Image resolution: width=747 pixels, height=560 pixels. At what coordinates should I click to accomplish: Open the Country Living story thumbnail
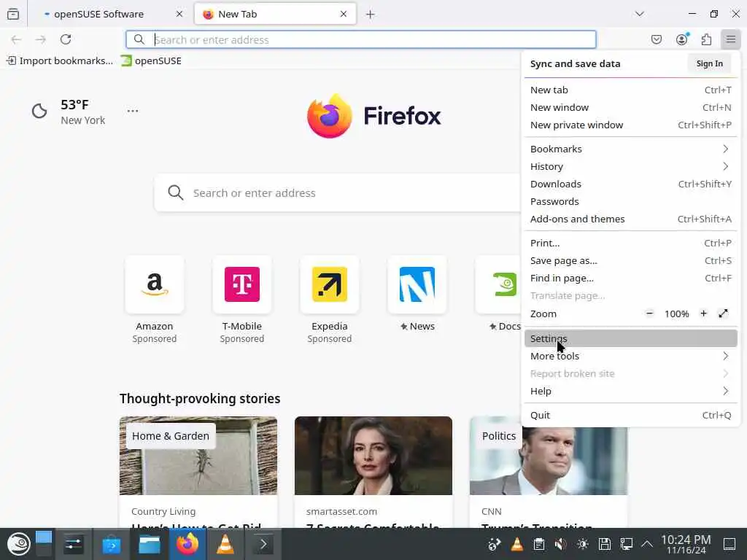(x=198, y=456)
